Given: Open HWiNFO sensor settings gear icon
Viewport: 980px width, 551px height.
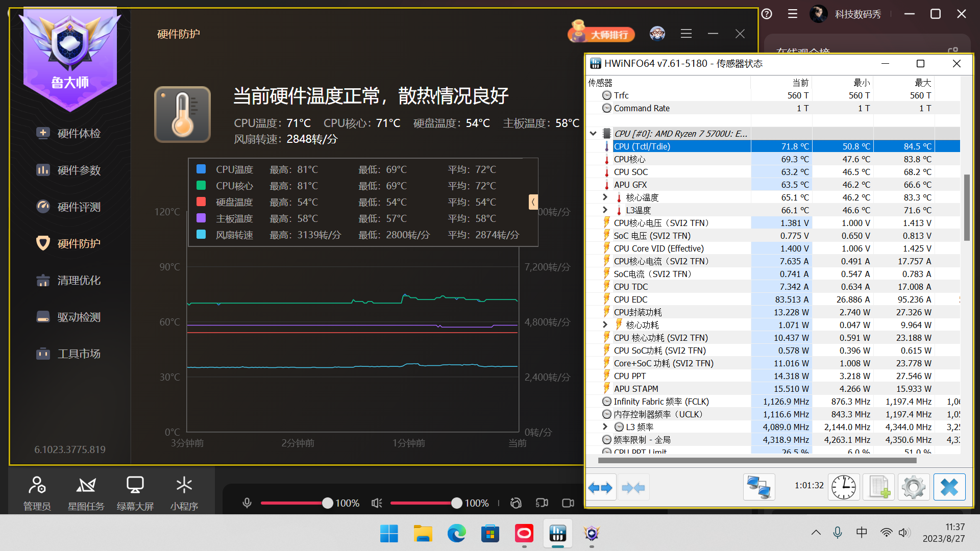Looking at the screenshot, I should (914, 487).
